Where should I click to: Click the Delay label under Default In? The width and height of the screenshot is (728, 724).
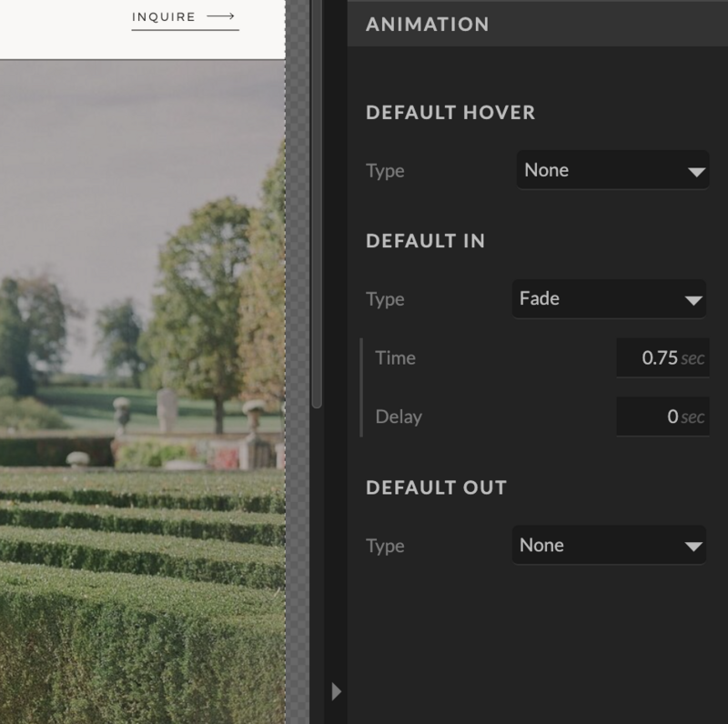tap(399, 417)
